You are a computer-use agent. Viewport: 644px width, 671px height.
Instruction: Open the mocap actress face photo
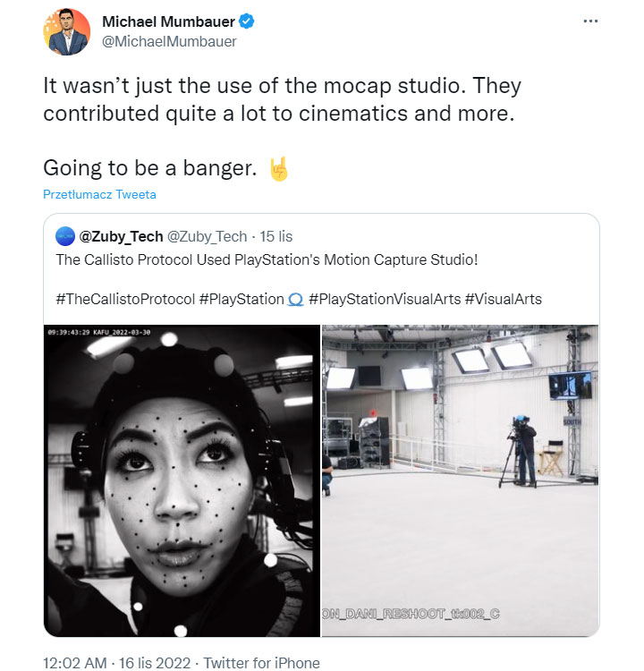tap(182, 480)
